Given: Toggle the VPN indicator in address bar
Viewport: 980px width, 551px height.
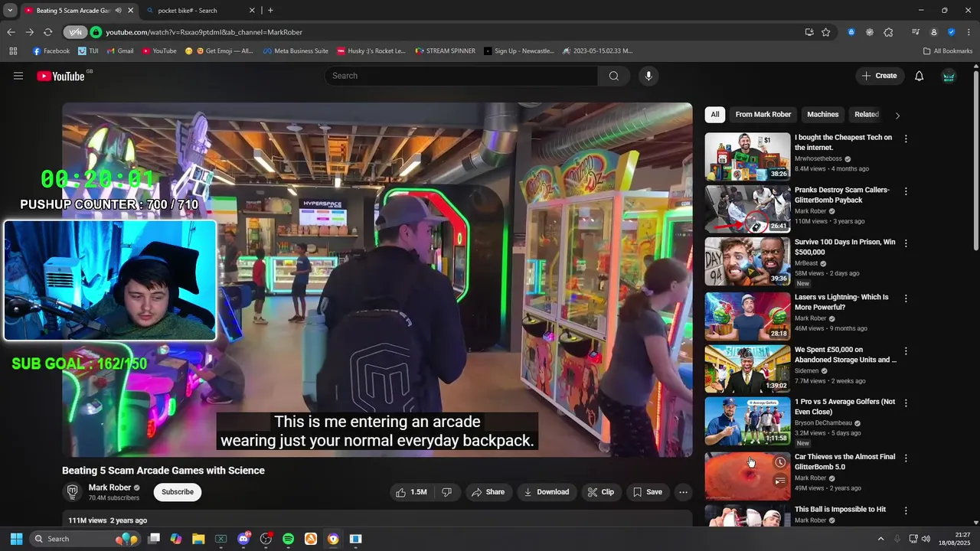Looking at the screenshot, I should [x=74, y=32].
